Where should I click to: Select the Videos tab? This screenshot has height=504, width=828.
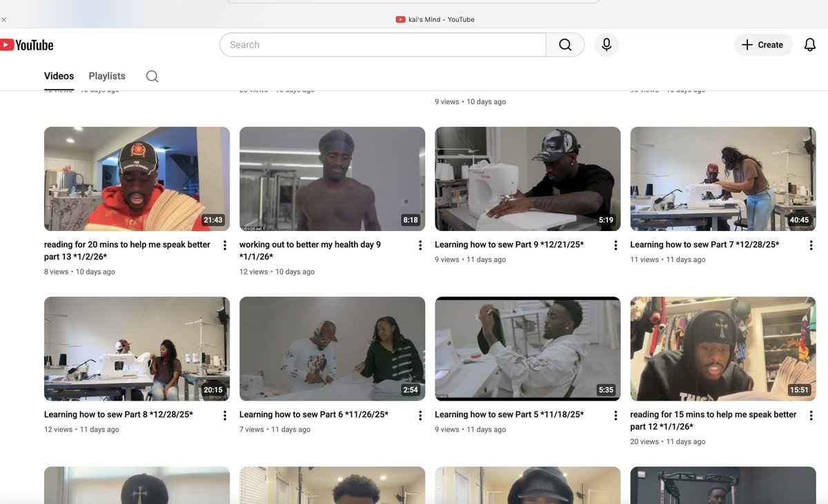coord(59,76)
